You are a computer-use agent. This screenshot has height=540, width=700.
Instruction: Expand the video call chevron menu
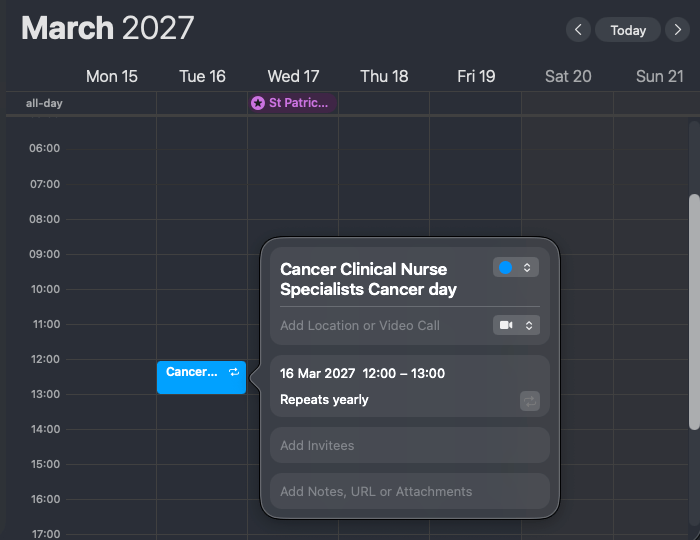click(x=528, y=325)
